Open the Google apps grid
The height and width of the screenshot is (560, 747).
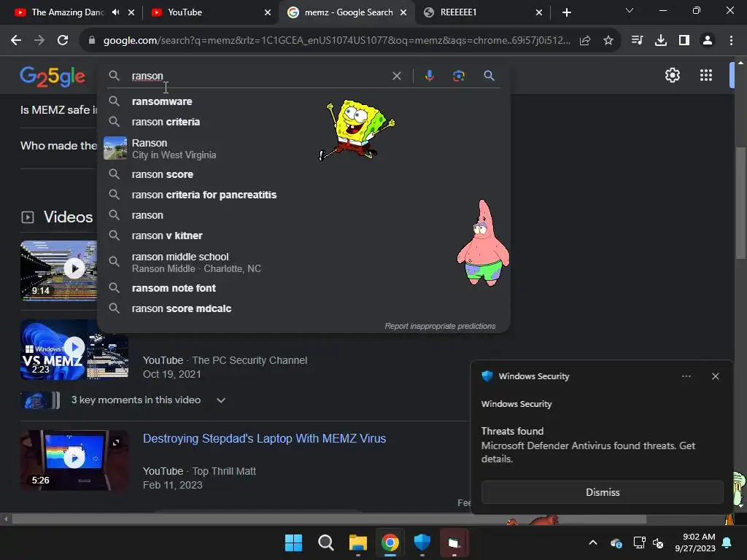pos(705,75)
